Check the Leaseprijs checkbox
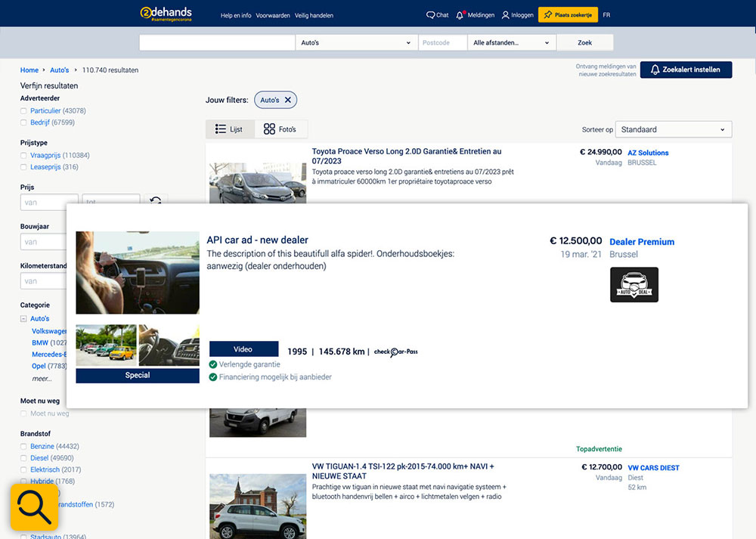Image resolution: width=756 pixels, height=539 pixels. point(23,167)
